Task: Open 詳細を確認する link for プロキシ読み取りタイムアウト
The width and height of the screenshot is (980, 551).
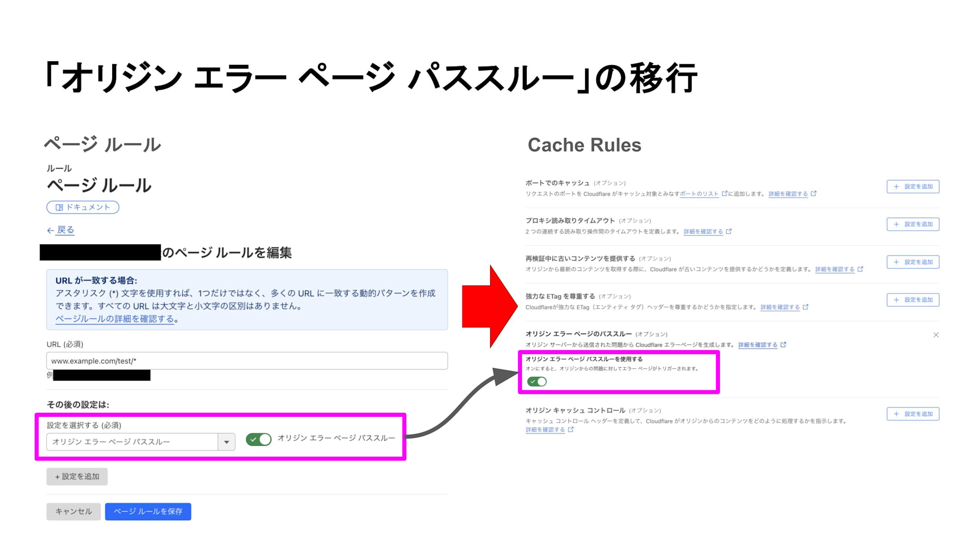Action: 703,232
